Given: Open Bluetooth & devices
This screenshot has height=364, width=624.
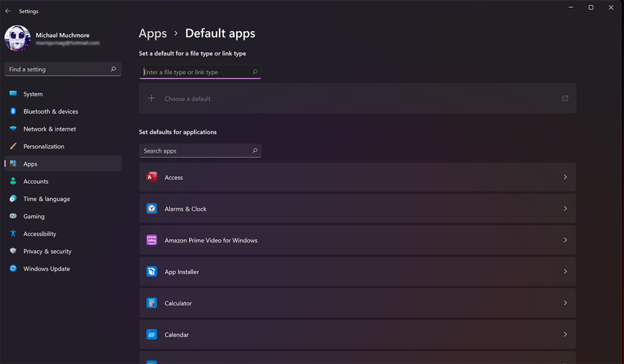Looking at the screenshot, I should tap(63, 111).
